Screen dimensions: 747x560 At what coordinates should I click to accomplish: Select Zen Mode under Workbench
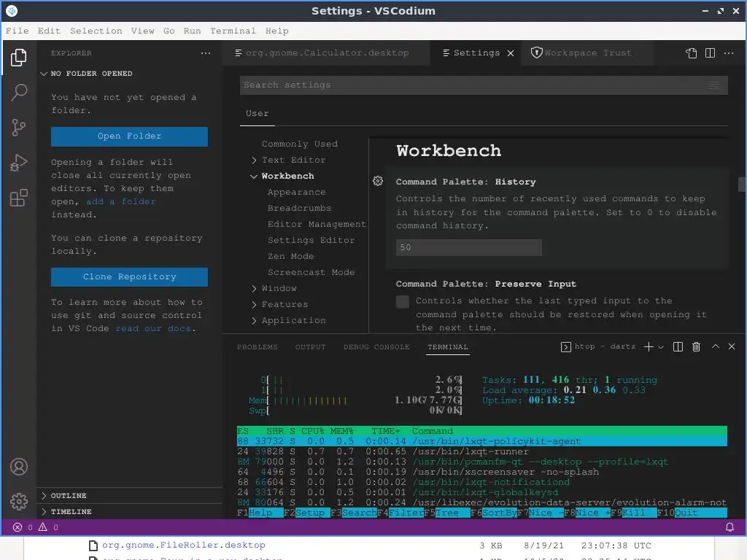290,257
